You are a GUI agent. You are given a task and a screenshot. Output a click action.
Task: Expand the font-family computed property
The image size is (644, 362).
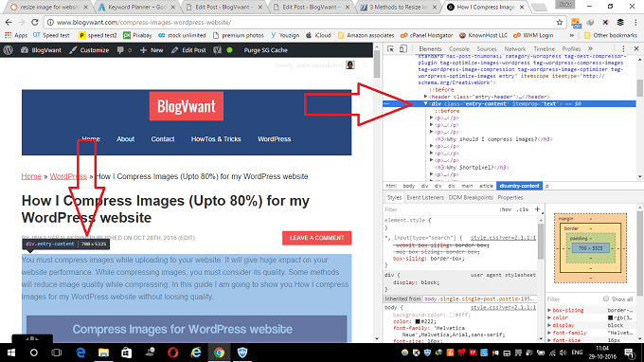(549, 333)
